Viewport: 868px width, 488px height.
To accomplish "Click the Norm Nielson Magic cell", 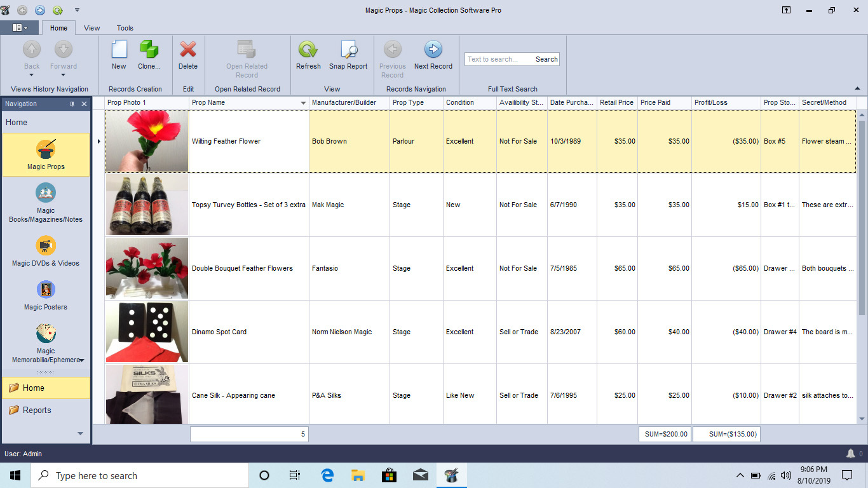I will (349, 332).
